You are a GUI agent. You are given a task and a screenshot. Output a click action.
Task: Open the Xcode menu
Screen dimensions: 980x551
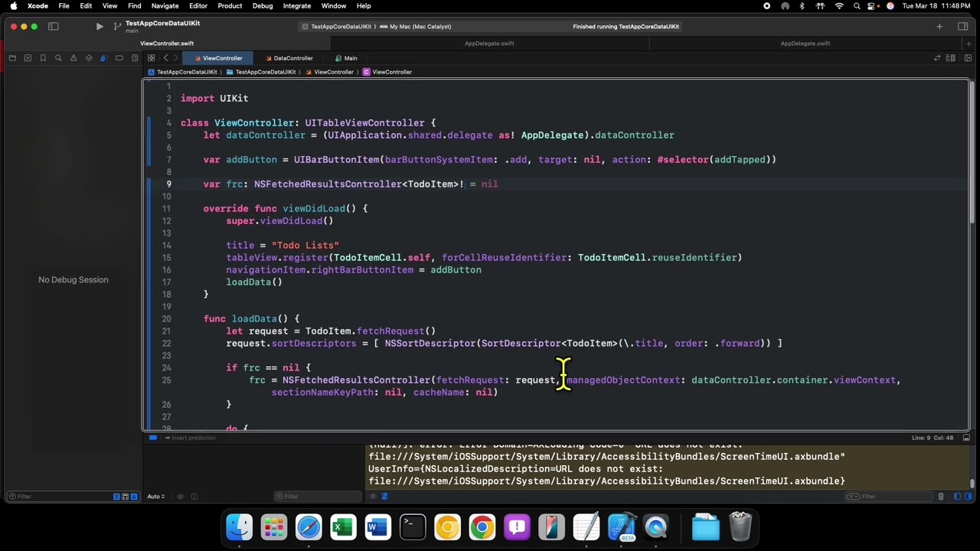(38, 6)
